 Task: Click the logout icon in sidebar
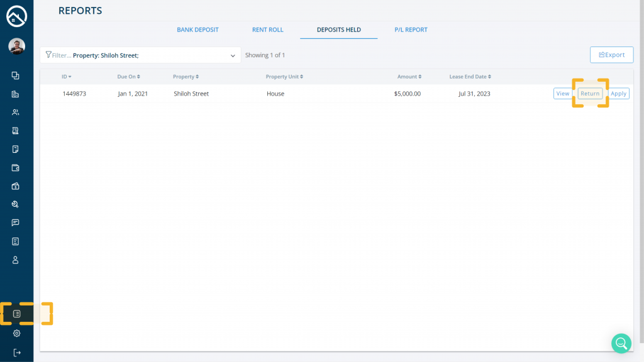pyautogui.click(x=17, y=353)
